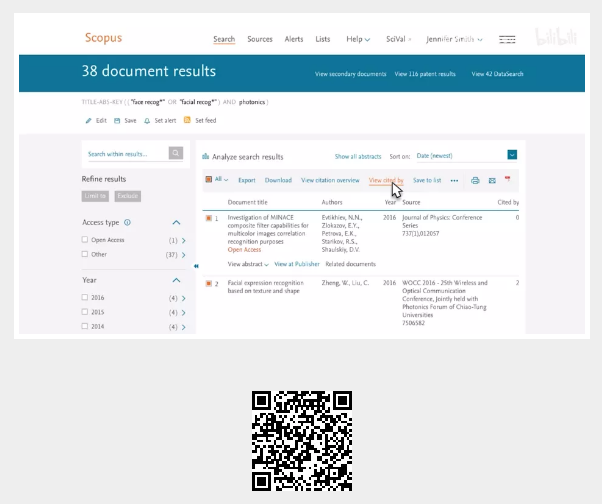This screenshot has width=602, height=504.
Task: Click the Edit pencil icon
Action: [x=88, y=121]
